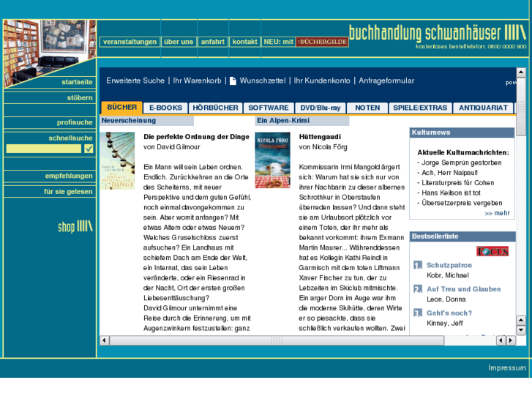Viewport: 532px width, 399px height.
Task: Focus the schnellsuche search field
Action: click(44, 149)
